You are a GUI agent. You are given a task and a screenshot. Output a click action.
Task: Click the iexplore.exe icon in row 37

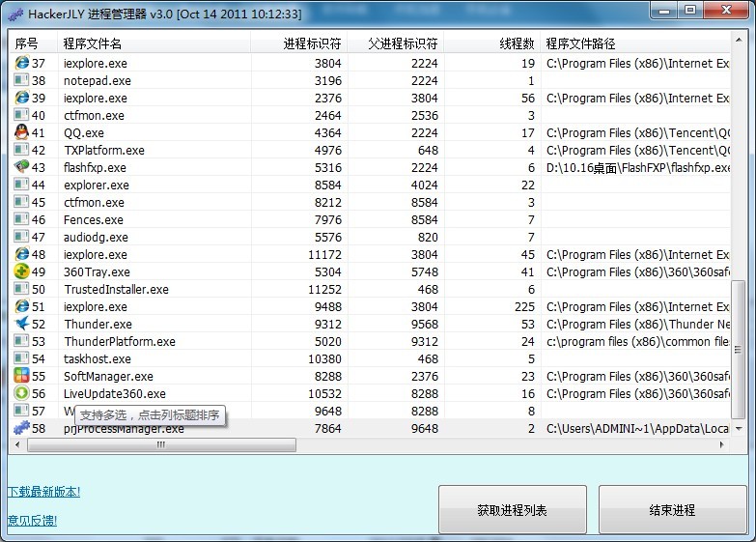[x=21, y=64]
